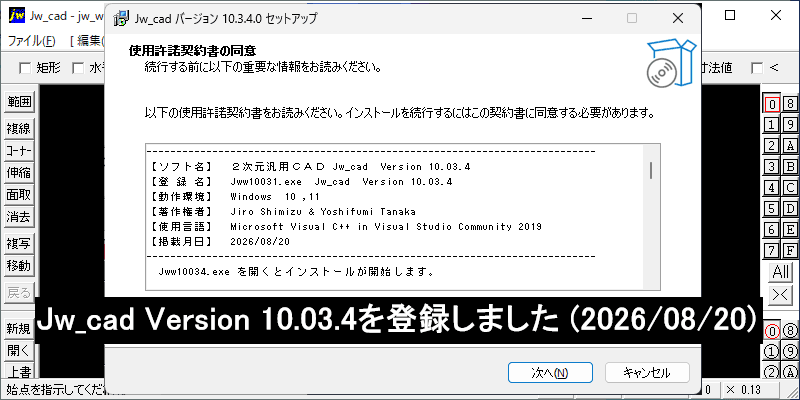Click the 開く open file button
The width and height of the screenshot is (800, 400).
click(19, 351)
